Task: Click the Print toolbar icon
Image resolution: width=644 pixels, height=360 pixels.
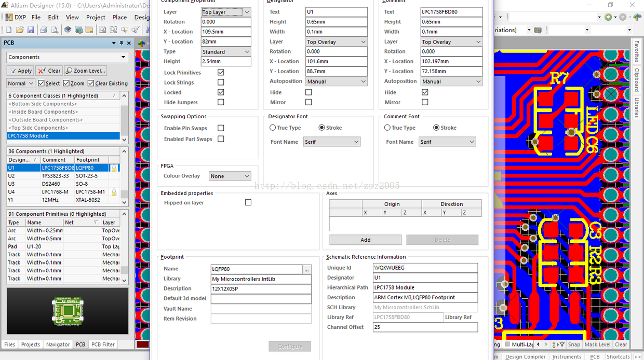Action: tap(44, 30)
